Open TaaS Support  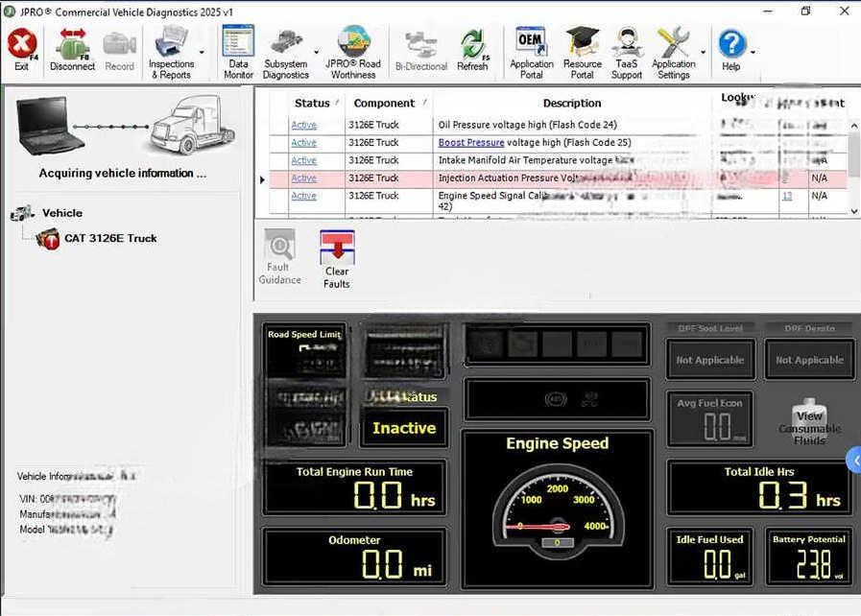[627, 52]
